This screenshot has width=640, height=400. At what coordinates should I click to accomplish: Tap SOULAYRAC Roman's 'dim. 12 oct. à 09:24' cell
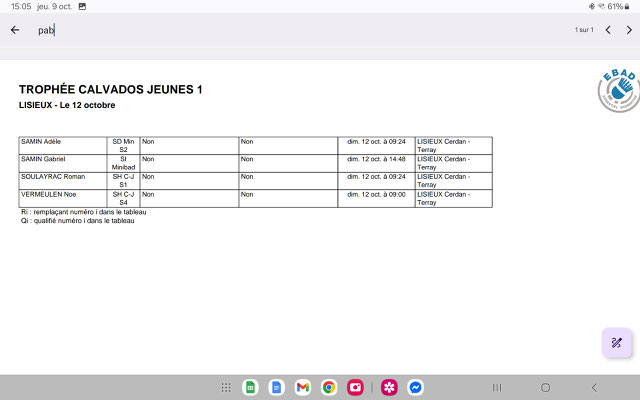click(376, 181)
